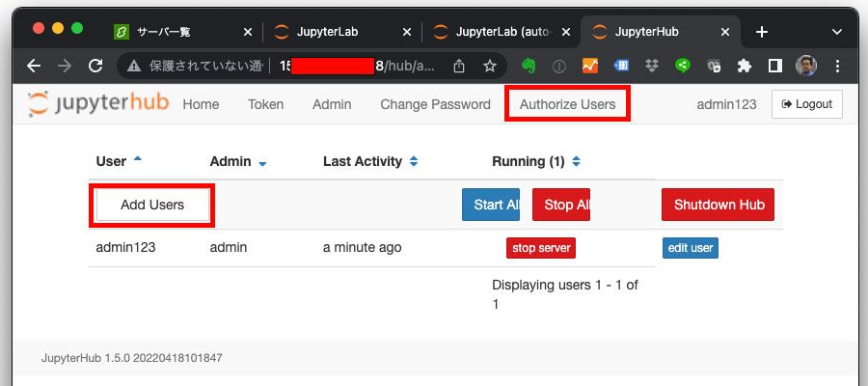Screen dimensions: 868x386
Task: Open the Admin nav item
Action: coord(332,104)
